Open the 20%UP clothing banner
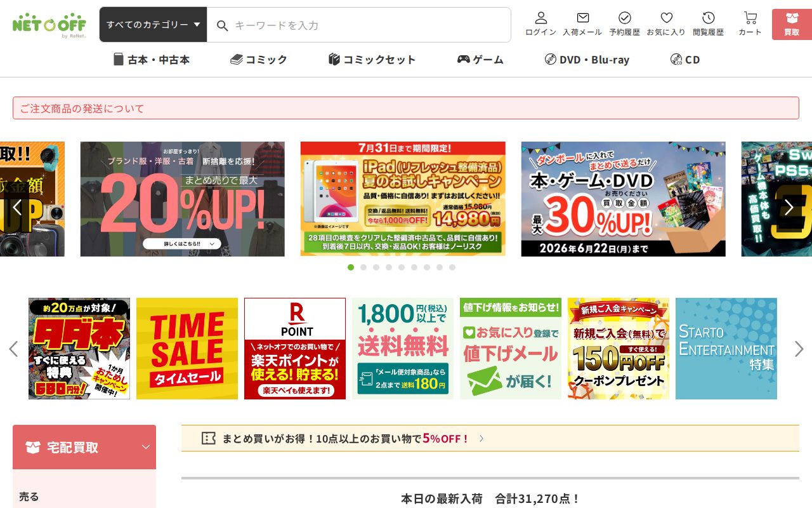 tap(183, 199)
